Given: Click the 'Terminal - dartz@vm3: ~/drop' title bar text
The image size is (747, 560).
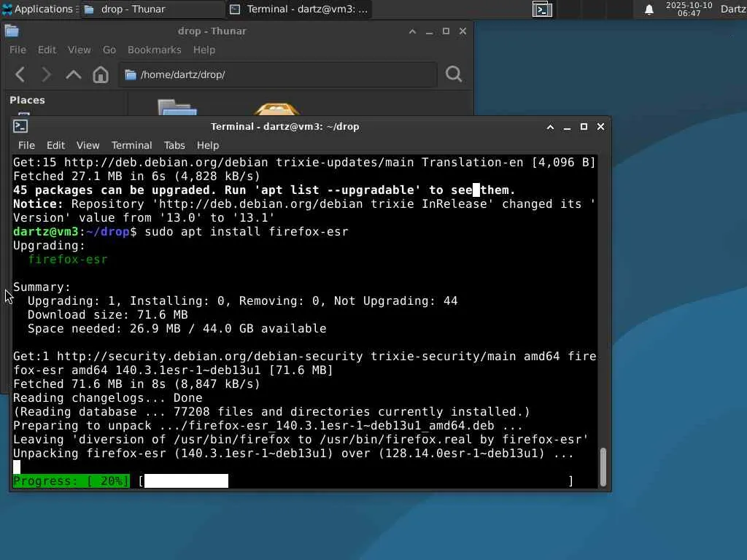Looking at the screenshot, I should (x=285, y=127).
